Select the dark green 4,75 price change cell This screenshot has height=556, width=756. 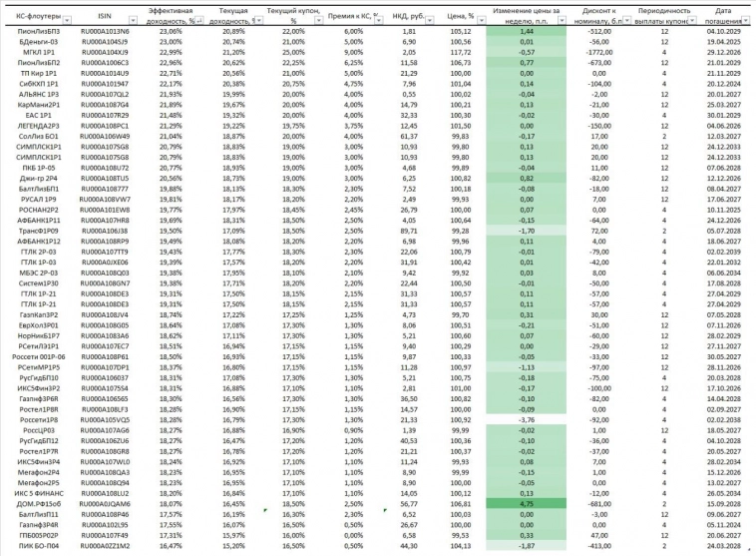(527, 504)
